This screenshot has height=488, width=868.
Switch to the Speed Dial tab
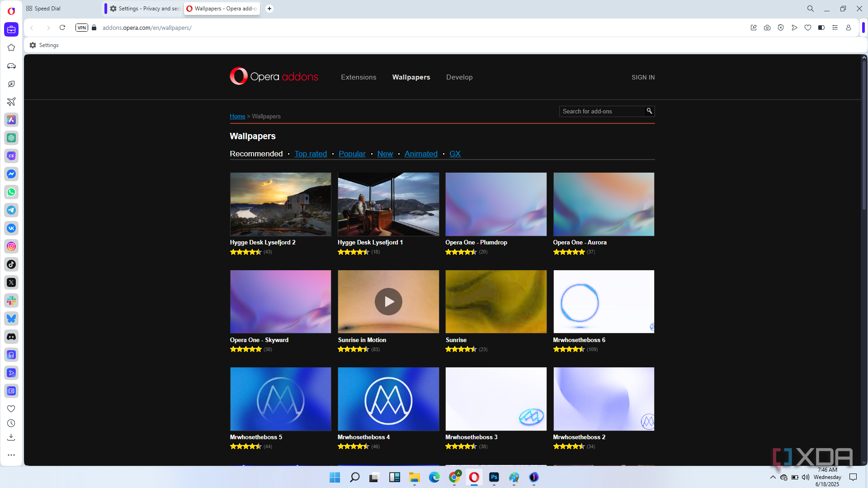point(47,9)
